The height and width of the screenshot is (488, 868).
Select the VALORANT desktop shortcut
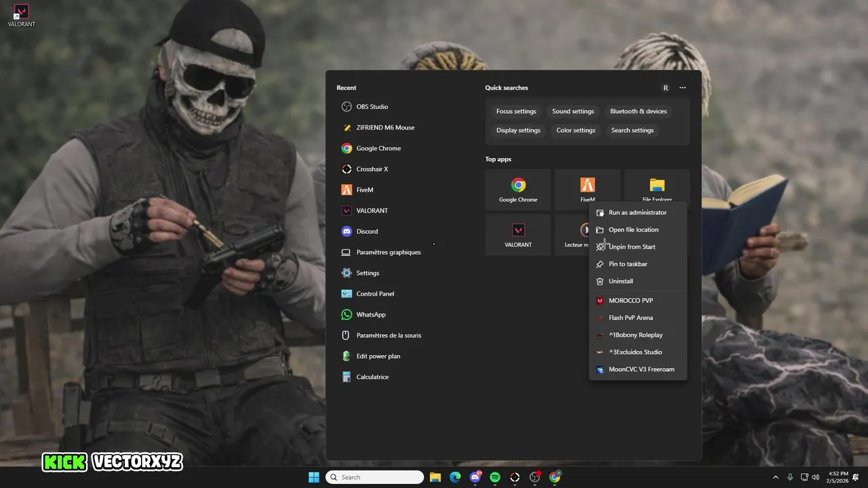click(22, 16)
